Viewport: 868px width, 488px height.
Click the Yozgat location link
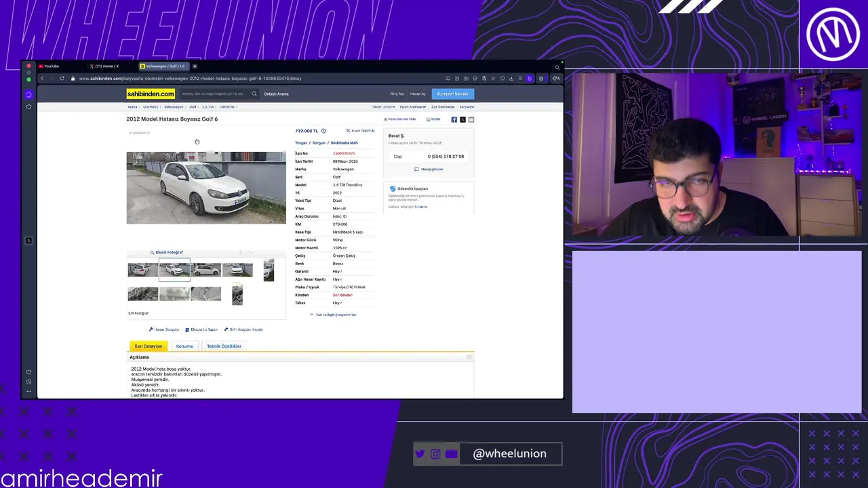pyautogui.click(x=301, y=143)
